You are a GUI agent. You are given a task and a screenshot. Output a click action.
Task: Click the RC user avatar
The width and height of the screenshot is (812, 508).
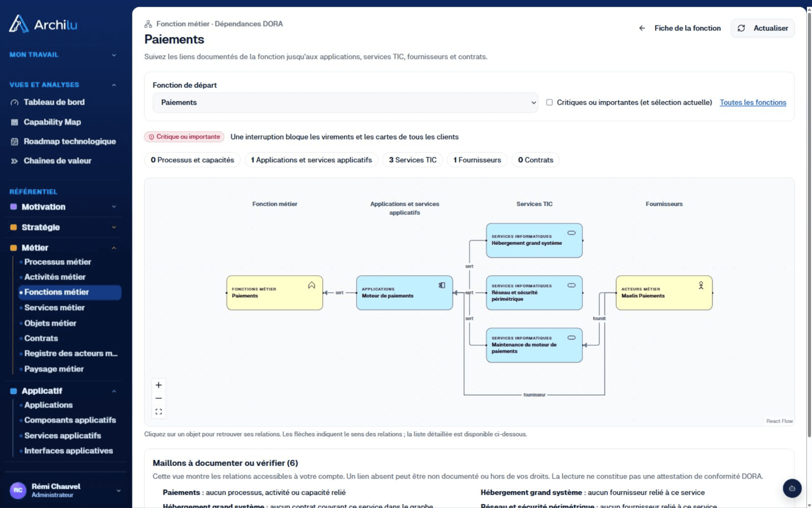pyautogui.click(x=18, y=490)
